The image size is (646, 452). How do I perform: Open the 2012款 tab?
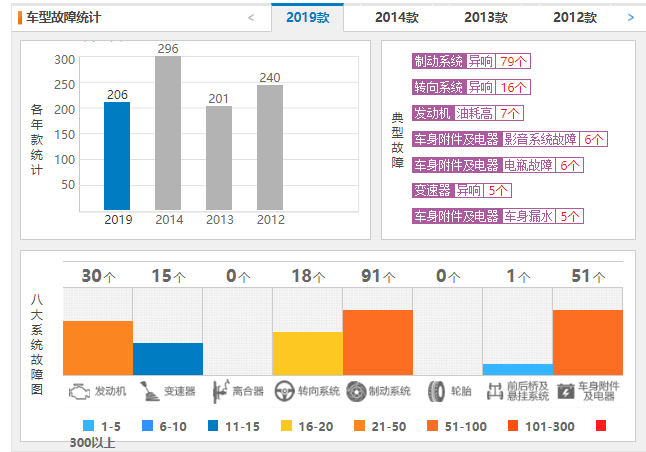pyautogui.click(x=574, y=17)
